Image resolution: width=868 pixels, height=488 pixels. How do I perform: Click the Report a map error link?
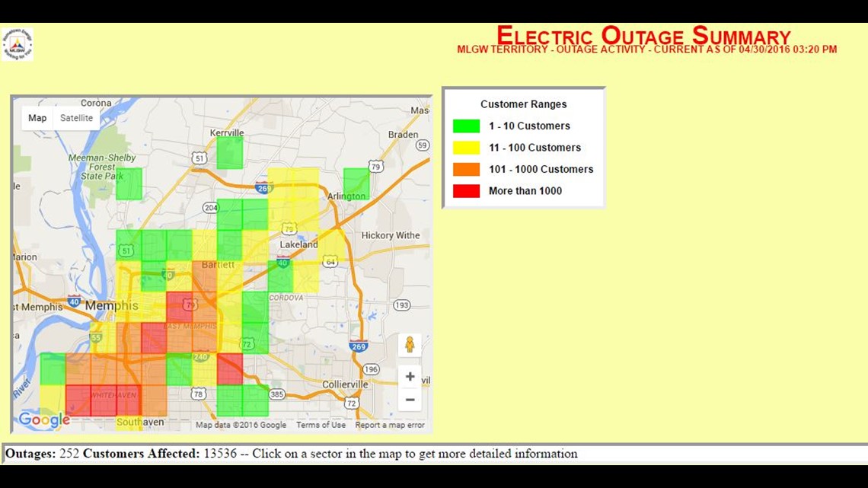coord(390,425)
